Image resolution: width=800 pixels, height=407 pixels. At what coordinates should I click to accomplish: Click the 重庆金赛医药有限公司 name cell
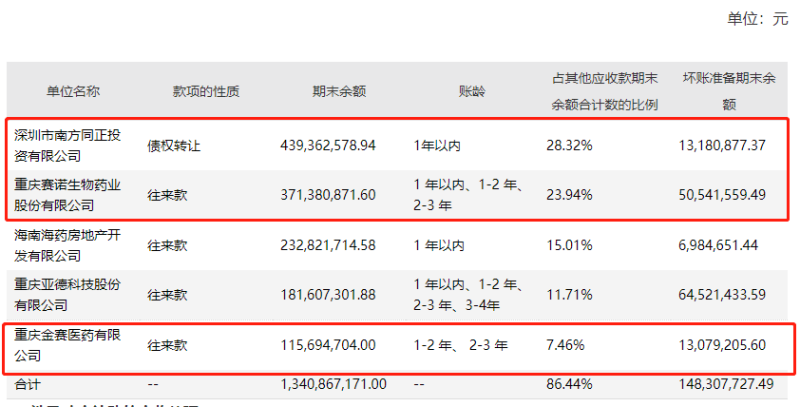[67, 345]
